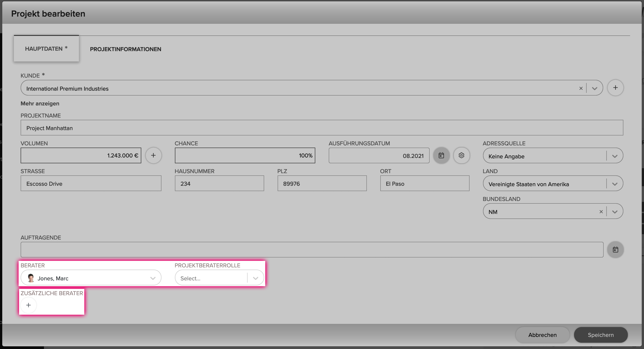Clear the Kunde field with X icon
Image resolution: width=644 pixels, height=349 pixels.
(x=581, y=89)
